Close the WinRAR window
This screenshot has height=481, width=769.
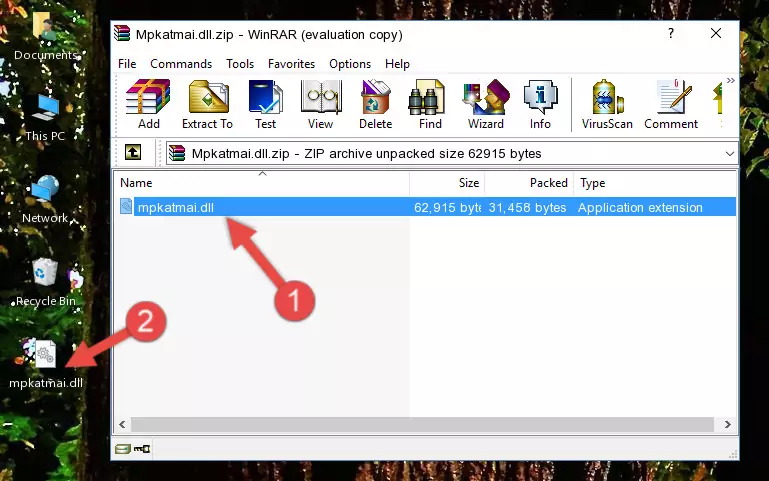tap(716, 33)
